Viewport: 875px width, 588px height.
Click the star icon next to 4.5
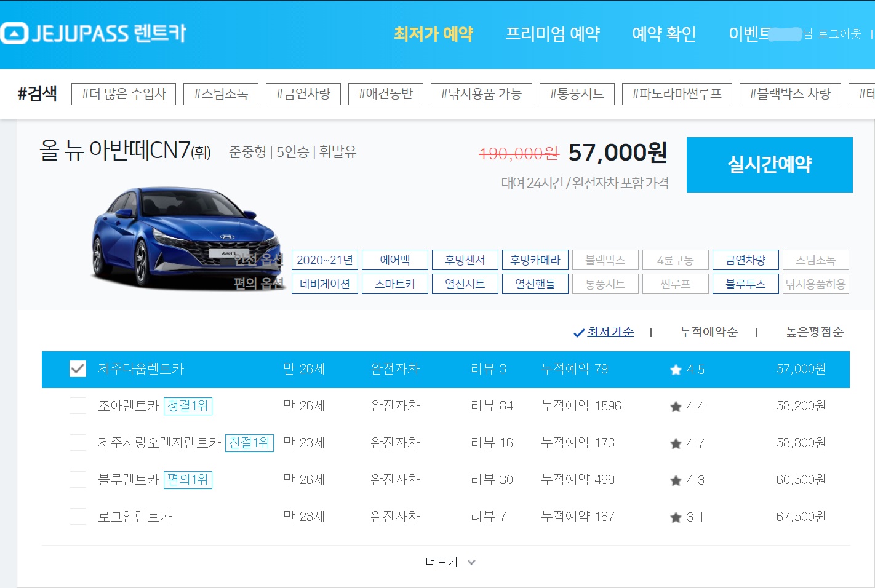pyautogui.click(x=676, y=370)
